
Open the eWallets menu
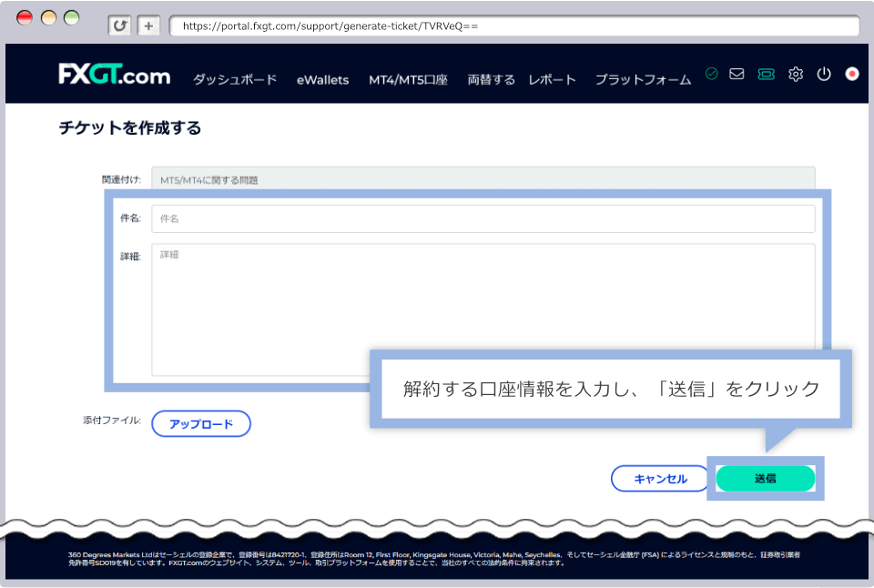tap(322, 80)
